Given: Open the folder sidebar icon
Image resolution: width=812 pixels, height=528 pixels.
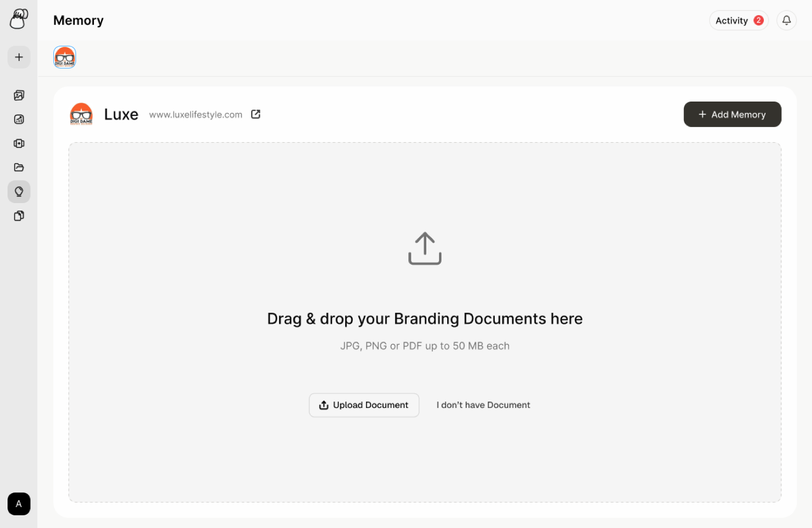Looking at the screenshot, I should [x=19, y=168].
